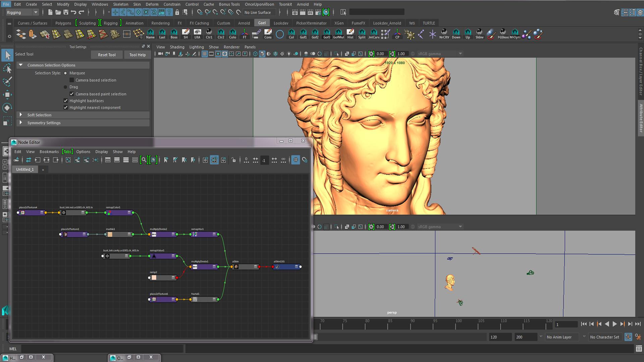644x362 pixels.
Task: Click the Paint Selection tool
Action: tap(7, 81)
